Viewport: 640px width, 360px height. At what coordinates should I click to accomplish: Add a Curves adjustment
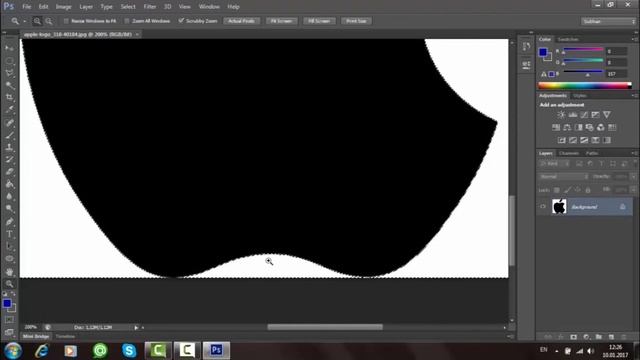[584, 115]
